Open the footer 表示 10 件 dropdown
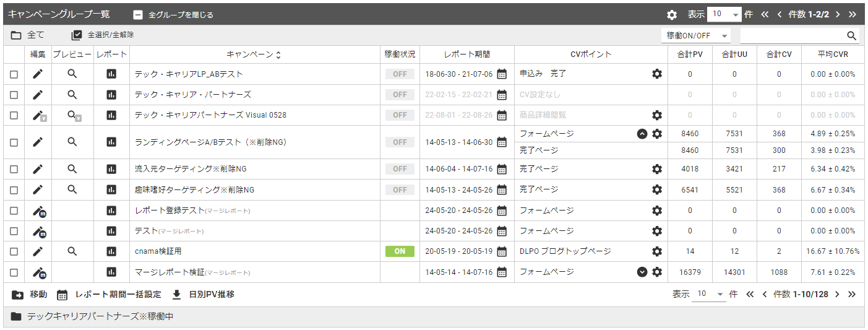This screenshot has height=330, width=868. pos(709,294)
